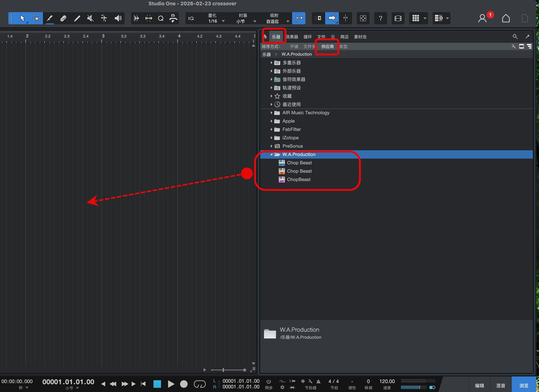Adjust the timeline horizontal zoom slider
Viewport: 539px width, 392px height.
click(x=223, y=370)
